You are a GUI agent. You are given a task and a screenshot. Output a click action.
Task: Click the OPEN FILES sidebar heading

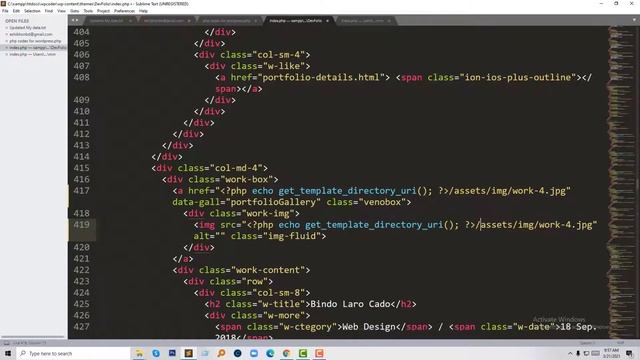pyautogui.click(x=17, y=21)
